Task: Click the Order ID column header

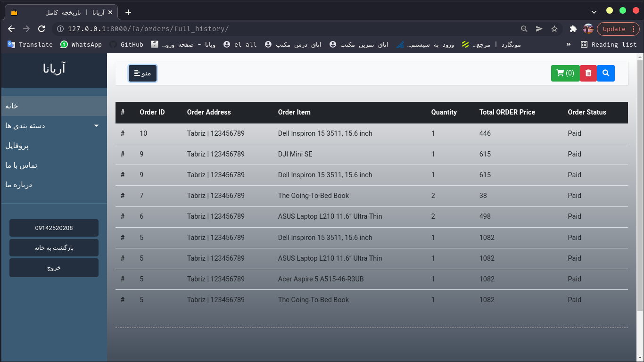Action: pos(152,112)
